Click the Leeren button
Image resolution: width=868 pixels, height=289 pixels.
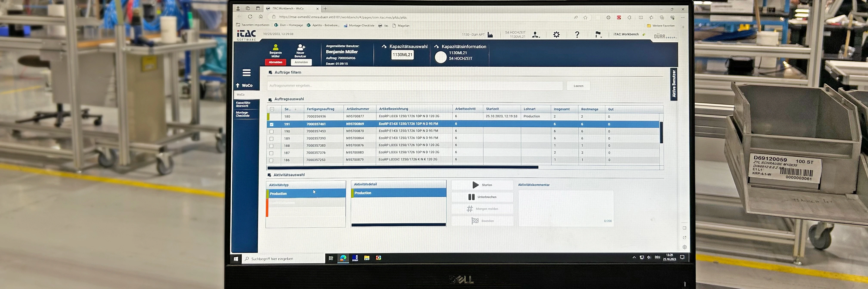578,86
